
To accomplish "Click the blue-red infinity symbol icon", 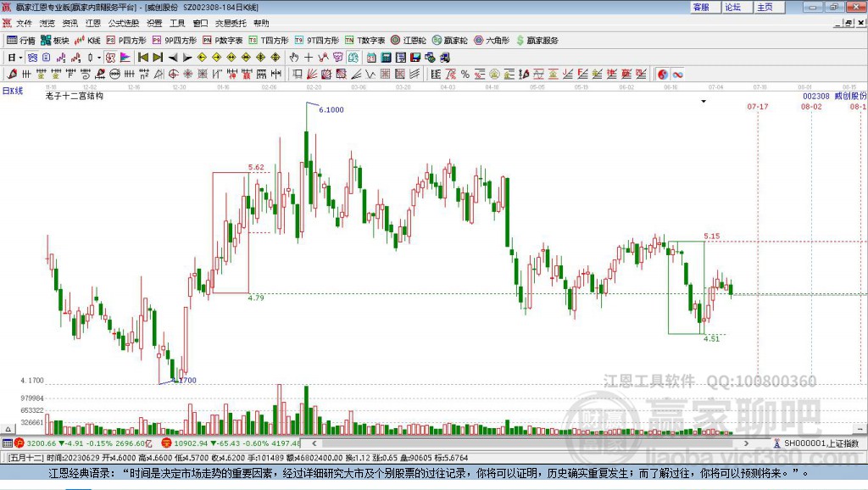I will click(677, 75).
